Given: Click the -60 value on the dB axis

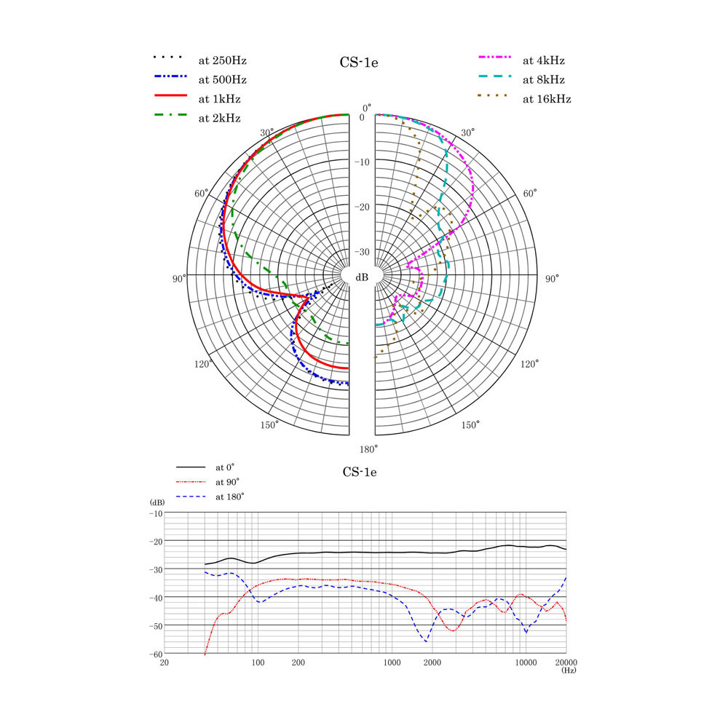Looking at the screenshot, I should (x=155, y=654).
